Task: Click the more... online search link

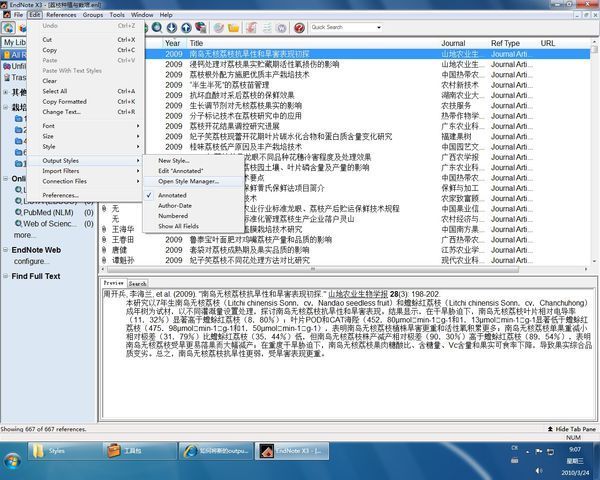Action: [x=25, y=235]
